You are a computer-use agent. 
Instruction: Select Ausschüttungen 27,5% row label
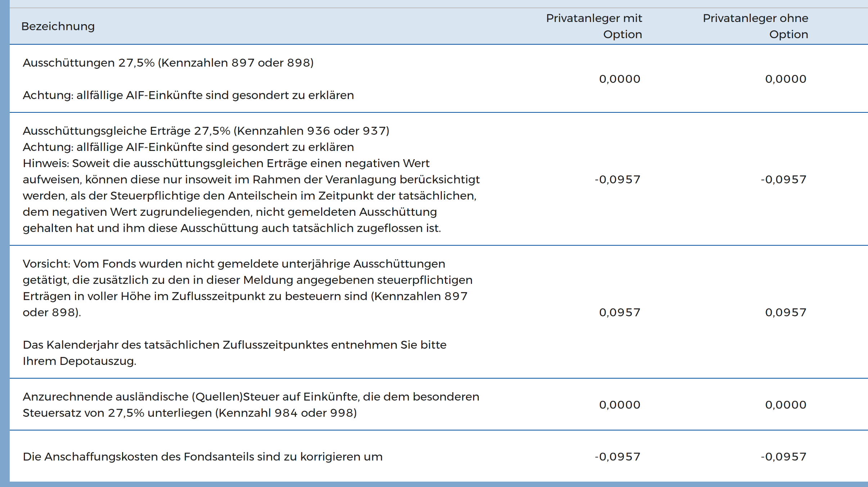[x=168, y=63]
